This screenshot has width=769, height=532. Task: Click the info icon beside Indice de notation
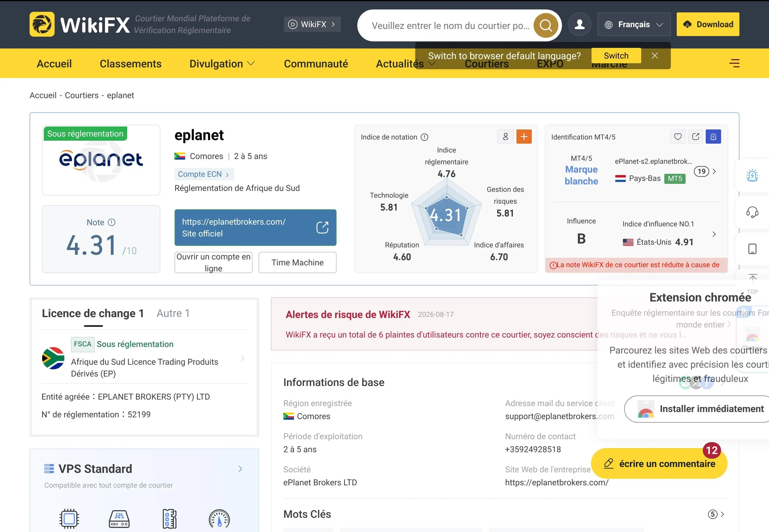tap(424, 137)
